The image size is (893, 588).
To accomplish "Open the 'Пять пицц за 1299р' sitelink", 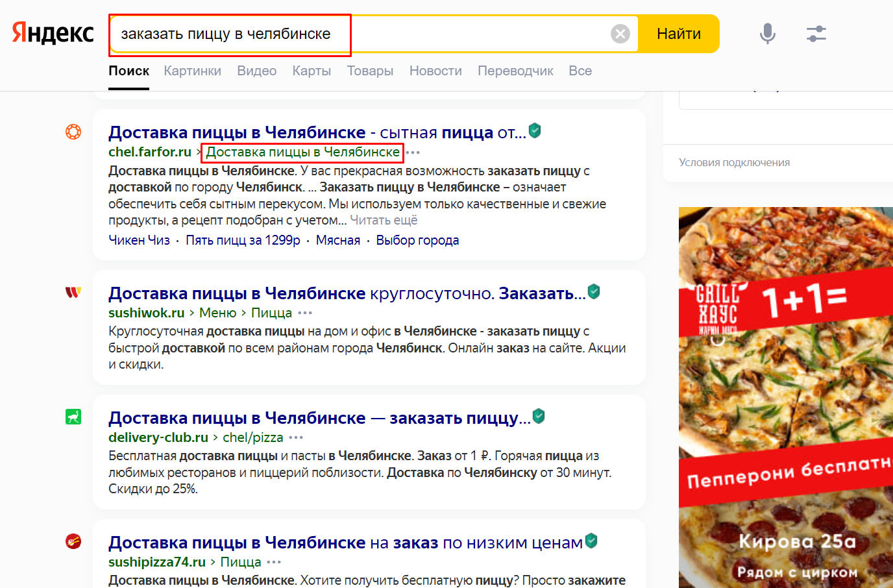I will tap(243, 240).
